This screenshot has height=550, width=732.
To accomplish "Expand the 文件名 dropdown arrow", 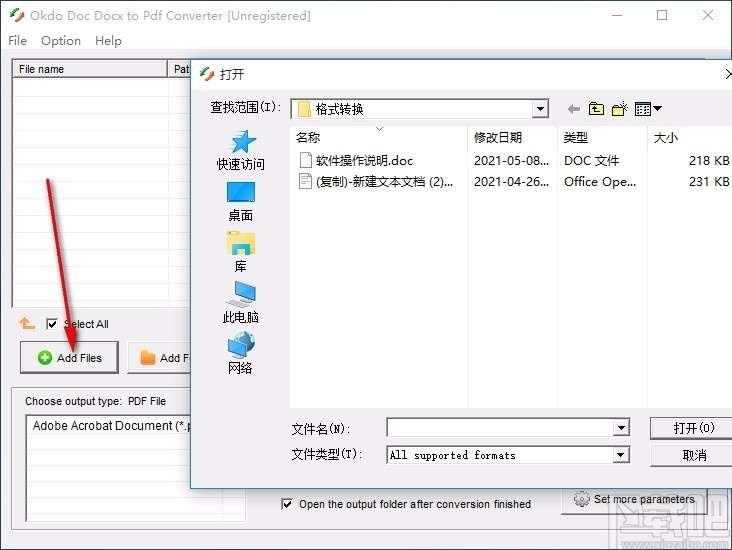I will pyautogui.click(x=621, y=428).
